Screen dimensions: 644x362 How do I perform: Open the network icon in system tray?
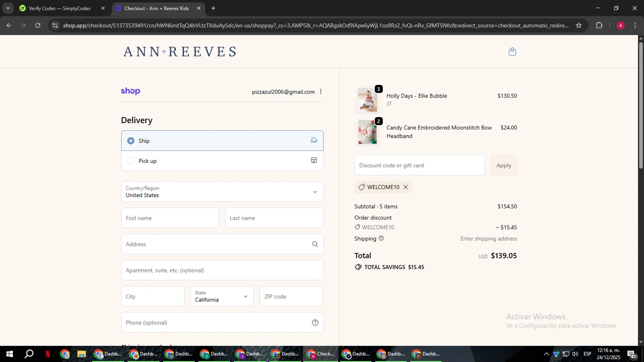566,354
